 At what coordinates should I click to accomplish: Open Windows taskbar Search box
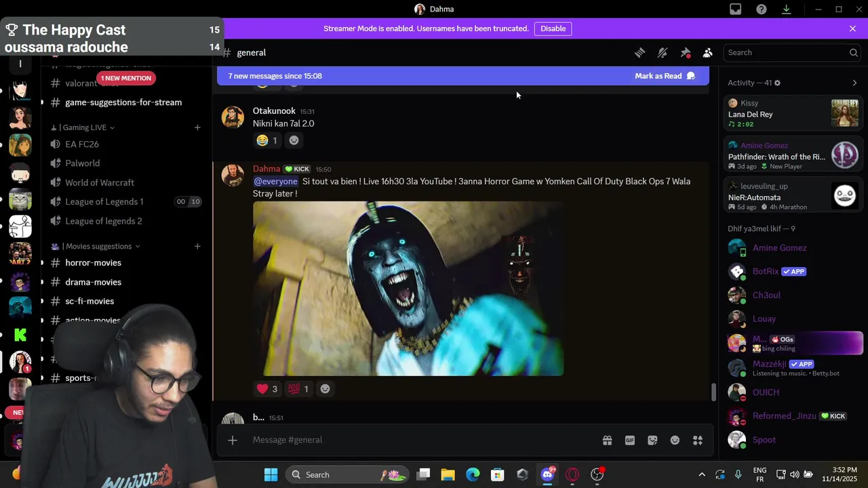347,474
